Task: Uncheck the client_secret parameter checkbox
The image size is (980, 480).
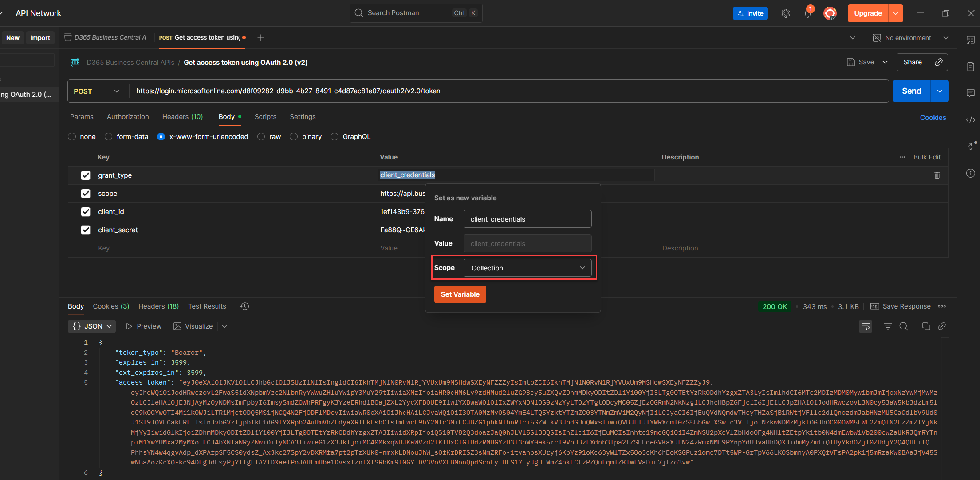Action: click(x=86, y=230)
